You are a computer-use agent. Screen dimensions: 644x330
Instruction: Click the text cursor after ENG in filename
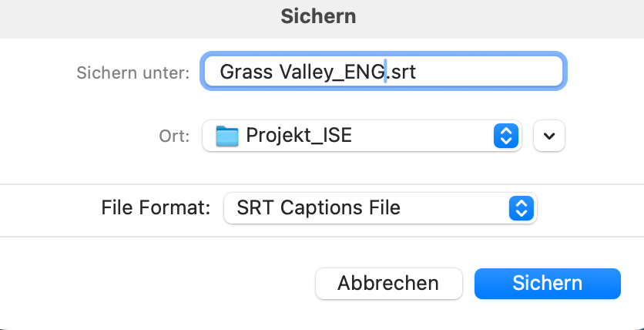(385, 71)
